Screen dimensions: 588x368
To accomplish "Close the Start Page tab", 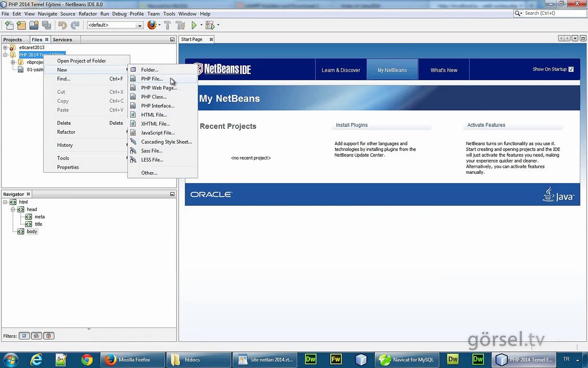I will pos(211,39).
